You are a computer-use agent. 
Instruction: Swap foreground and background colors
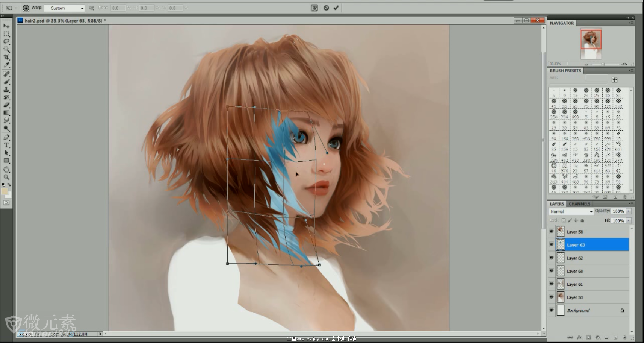click(9, 185)
